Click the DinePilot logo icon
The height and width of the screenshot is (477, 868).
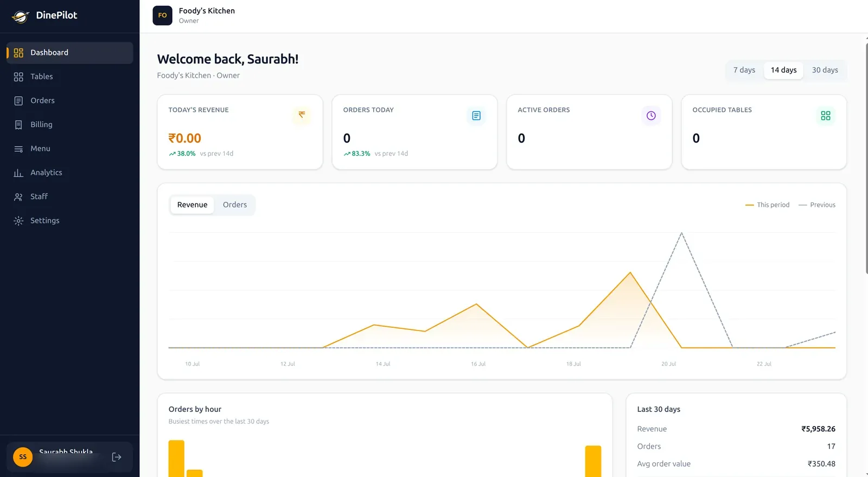[21, 16]
